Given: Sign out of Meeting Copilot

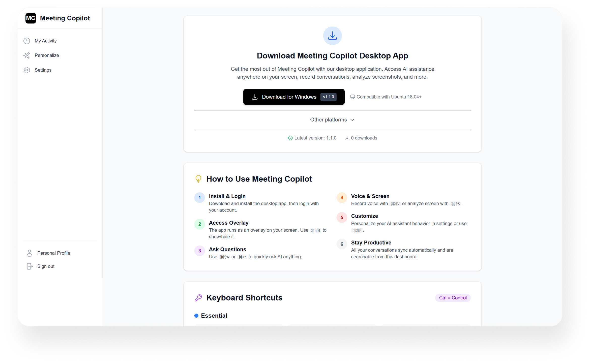Looking at the screenshot, I should (46, 266).
